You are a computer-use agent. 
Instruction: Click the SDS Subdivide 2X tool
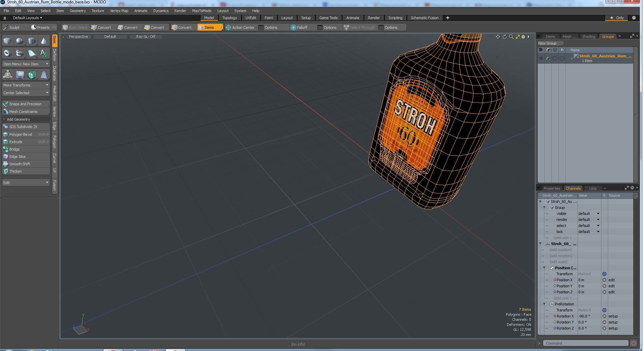(26, 127)
